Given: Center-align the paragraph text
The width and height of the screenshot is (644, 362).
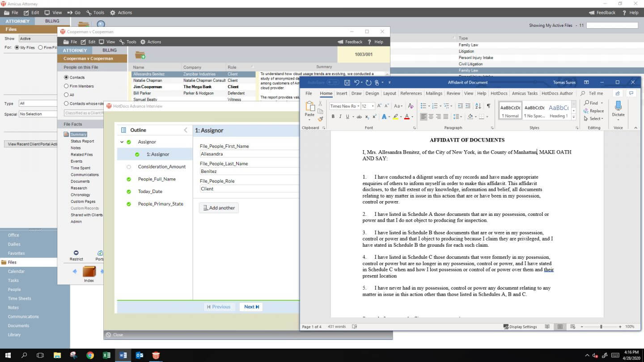Looking at the screenshot, I should click(x=431, y=117).
